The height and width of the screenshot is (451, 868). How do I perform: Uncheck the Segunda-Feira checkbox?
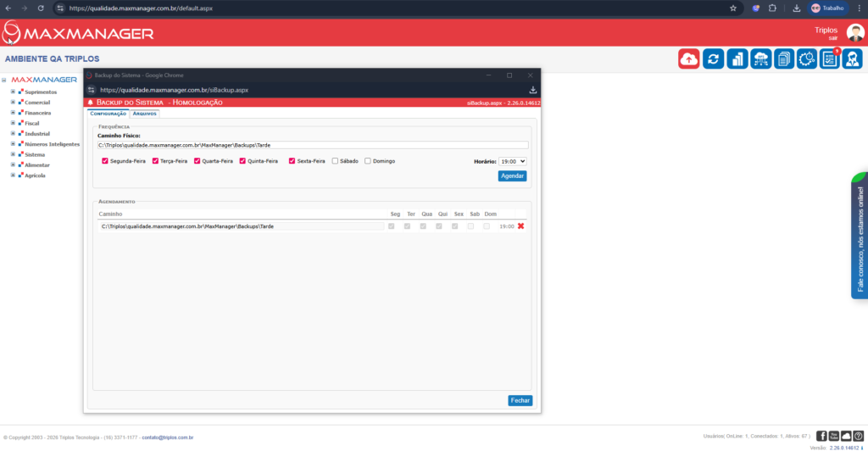click(x=105, y=161)
